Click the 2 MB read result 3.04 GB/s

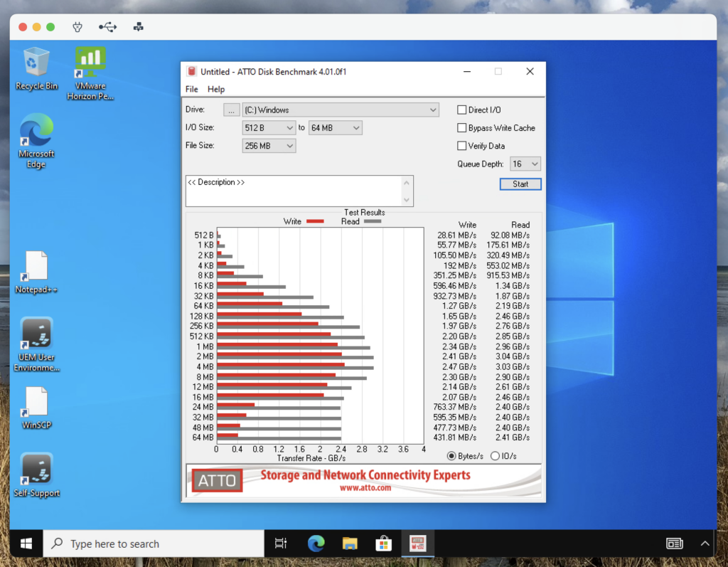click(513, 356)
